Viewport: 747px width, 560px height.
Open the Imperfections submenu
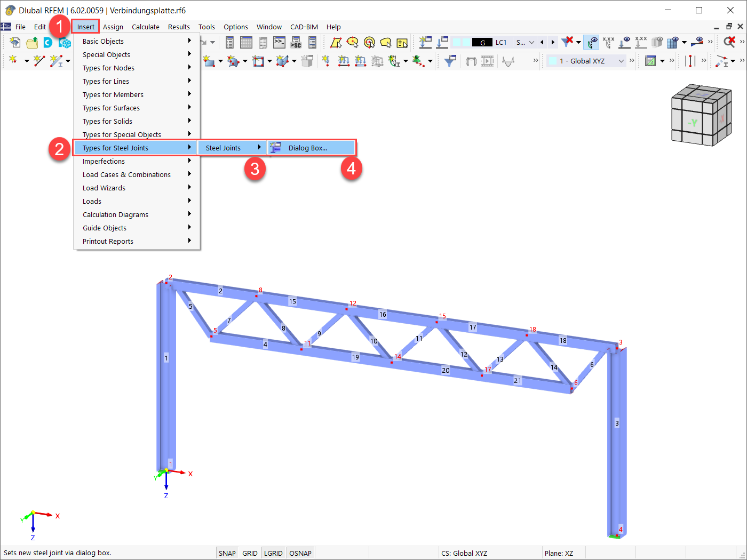click(x=137, y=161)
